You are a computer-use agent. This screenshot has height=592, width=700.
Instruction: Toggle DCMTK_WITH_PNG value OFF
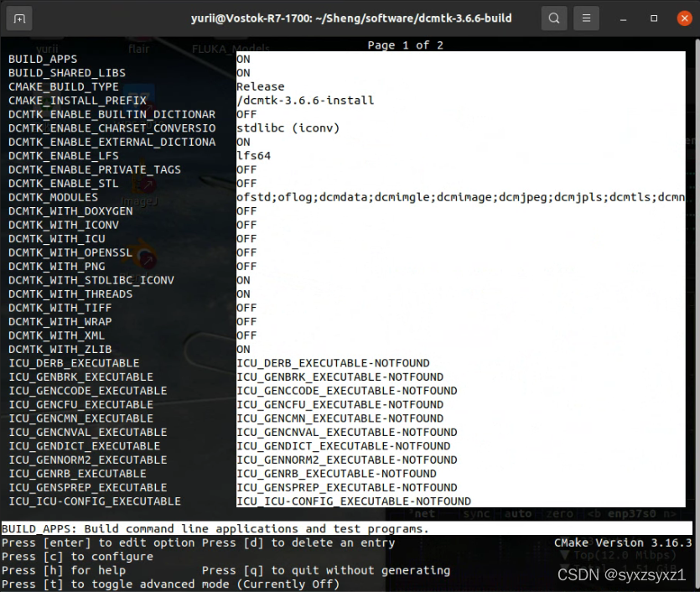tap(246, 267)
